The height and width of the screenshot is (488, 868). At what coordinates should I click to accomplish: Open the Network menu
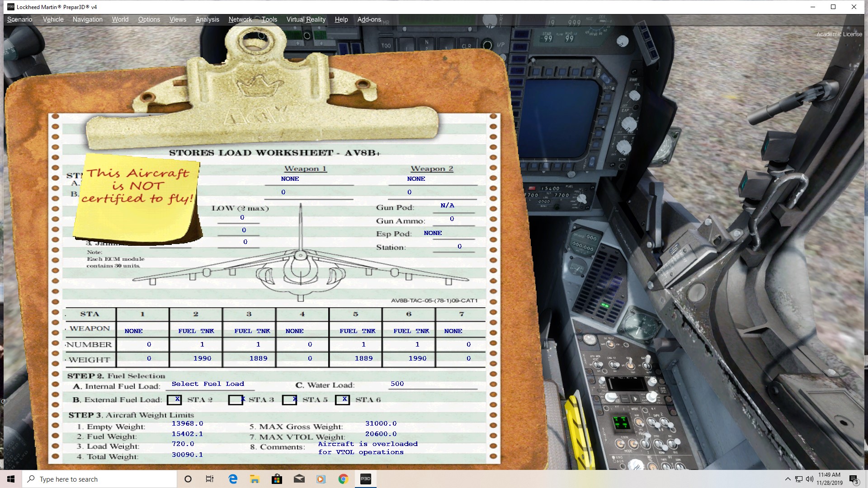point(240,19)
